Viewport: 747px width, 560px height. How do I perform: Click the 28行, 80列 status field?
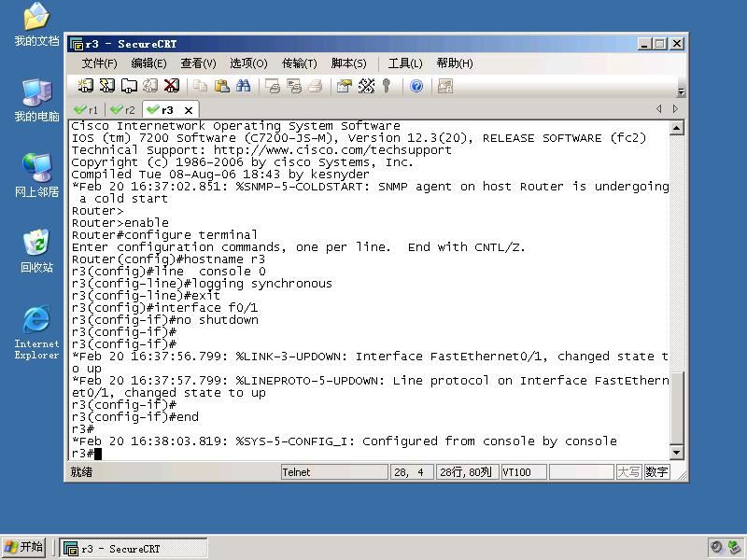468,472
